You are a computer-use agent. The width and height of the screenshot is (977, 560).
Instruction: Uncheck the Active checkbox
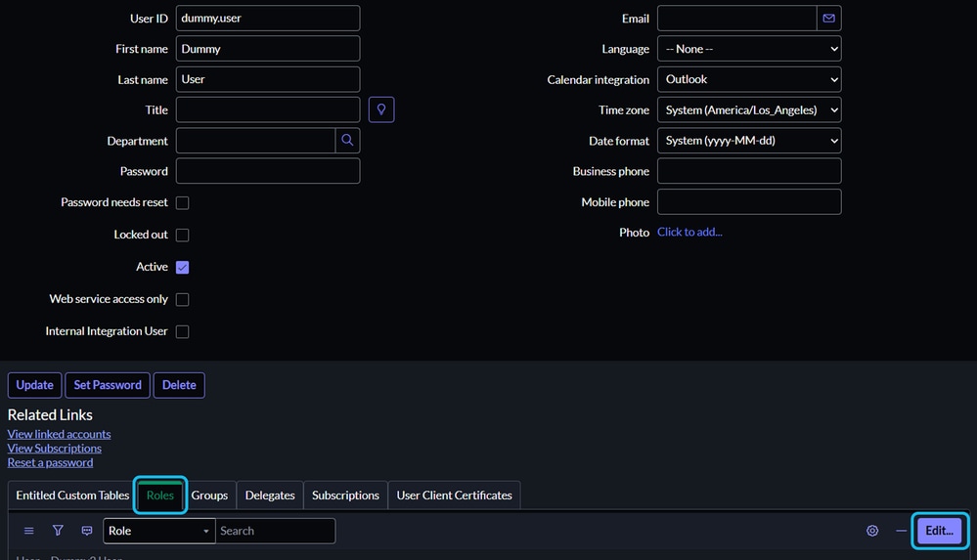(183, 267)
